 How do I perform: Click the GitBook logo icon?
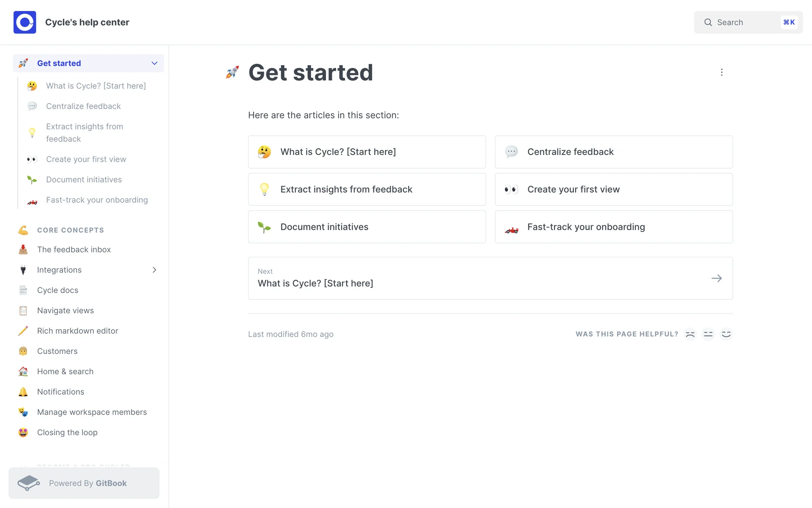click(28, 483)
